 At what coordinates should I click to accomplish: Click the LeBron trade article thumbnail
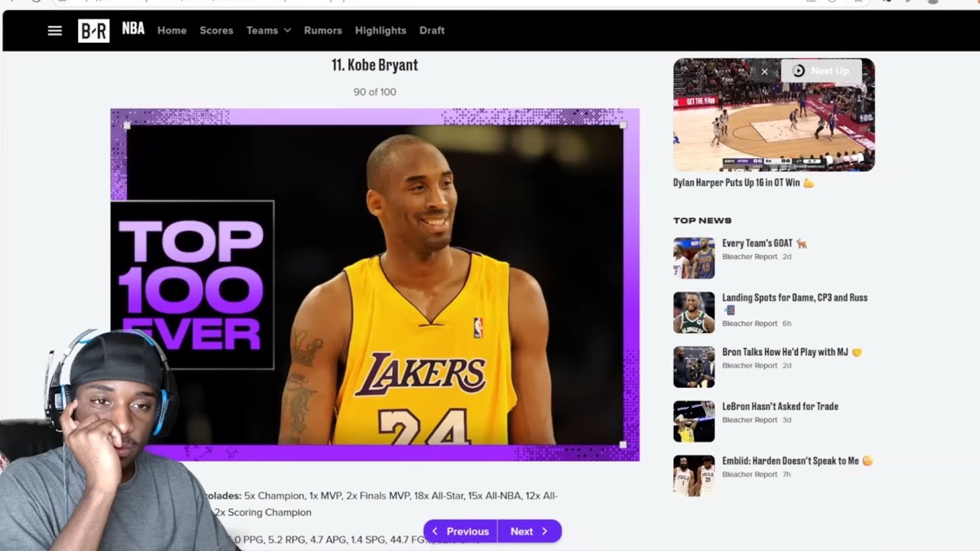point(694,421)
